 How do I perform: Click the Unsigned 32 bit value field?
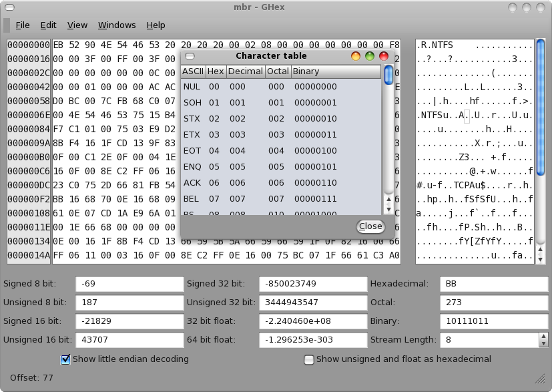click(313, 303)
